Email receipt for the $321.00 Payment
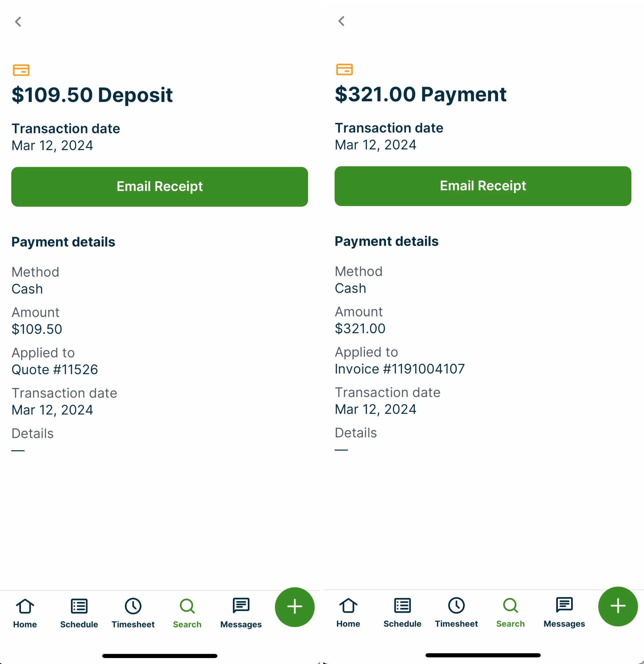Viewport: 644px width, 664px height. pos(483,186)
